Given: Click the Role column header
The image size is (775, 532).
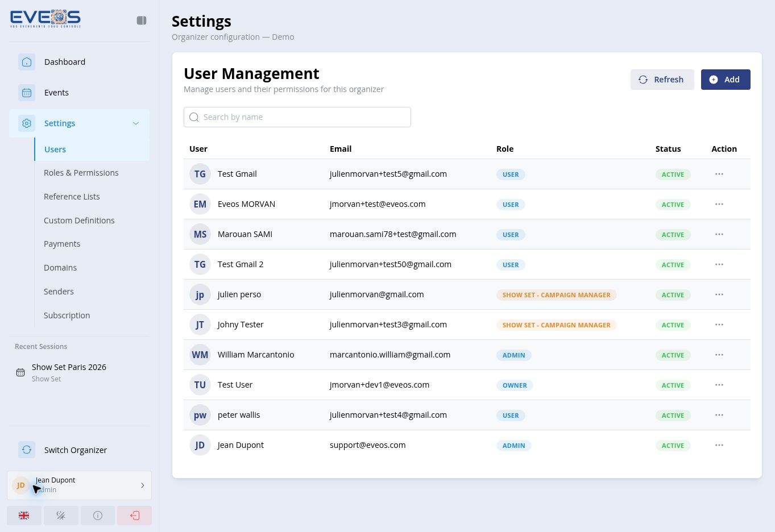Looking at the screenshot, I should pyautogui.click(x=505, y=149).
